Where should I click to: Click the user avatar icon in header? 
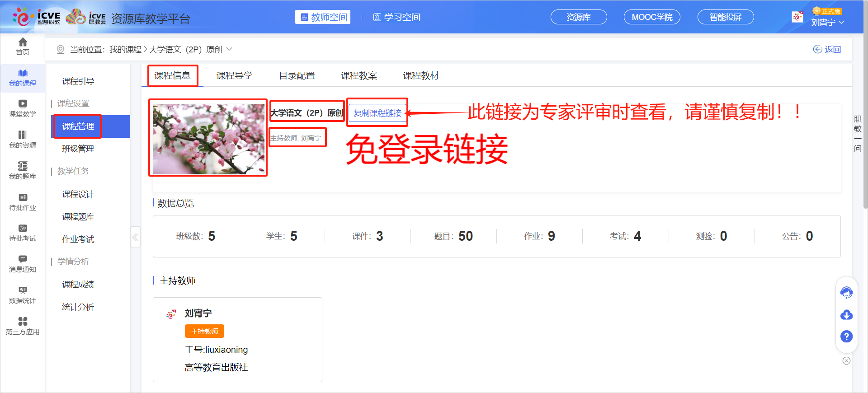pyautogui.click(x=797, y=17)
